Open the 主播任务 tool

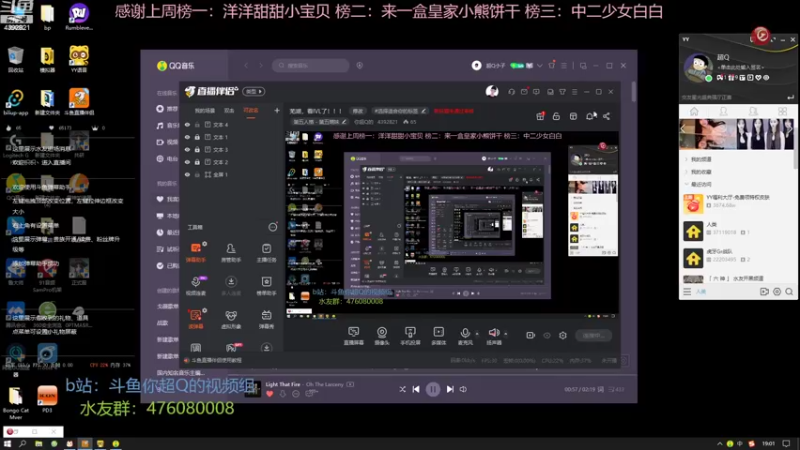pyautogui.click(x=266, y=252)
